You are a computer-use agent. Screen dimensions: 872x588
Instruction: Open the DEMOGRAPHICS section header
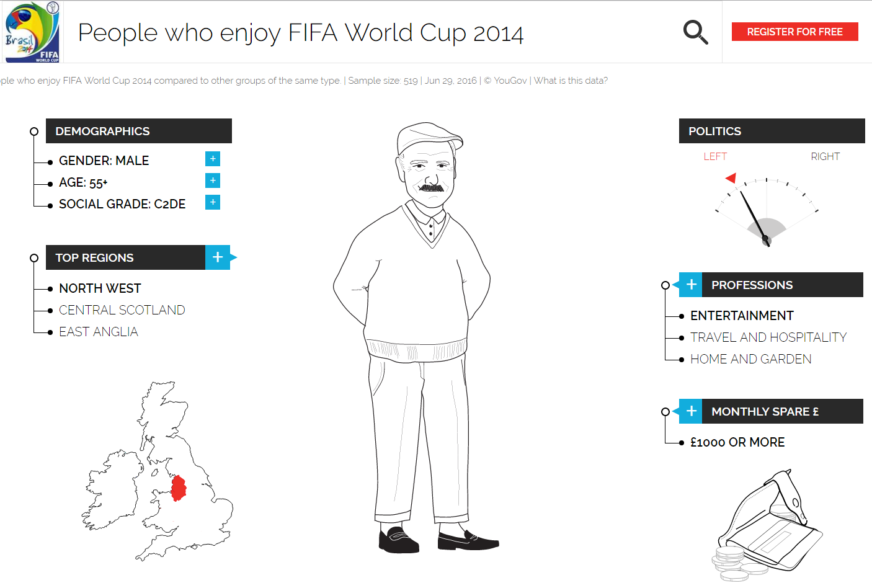pos(138,131)
